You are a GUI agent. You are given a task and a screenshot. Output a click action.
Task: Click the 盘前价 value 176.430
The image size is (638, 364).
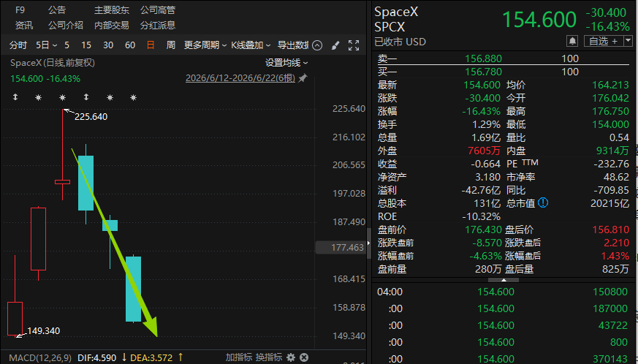(483, 230)
